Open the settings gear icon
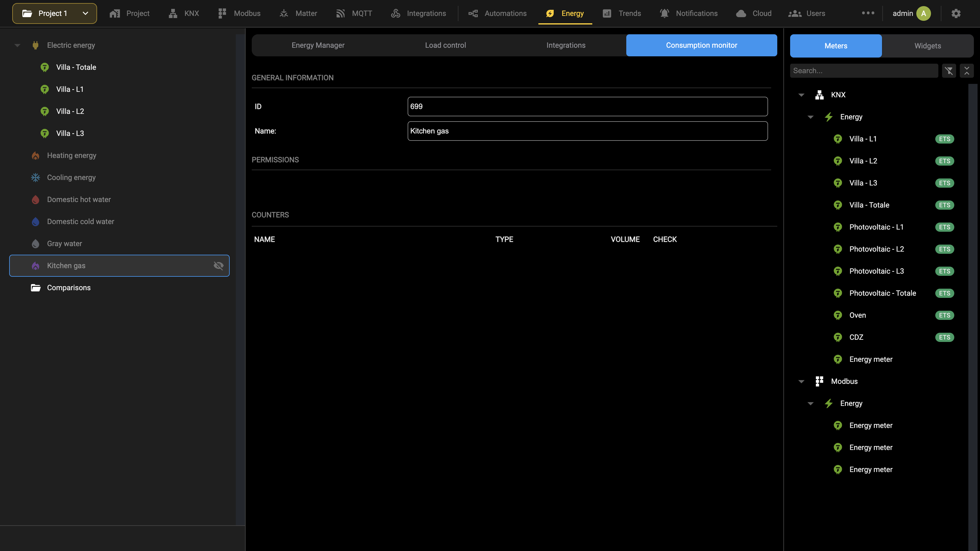Image resolution: width=980 pixels, height=551 pixels. [956, 13]
